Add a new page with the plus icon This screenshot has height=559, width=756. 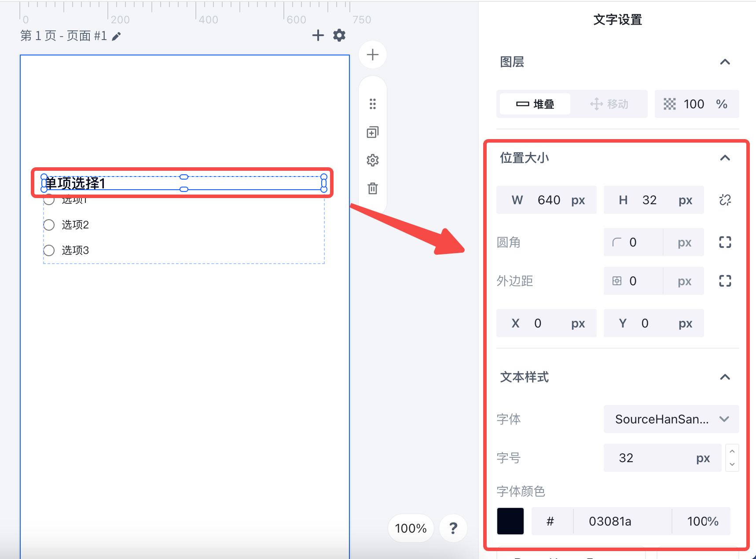(x=318, y=35)
